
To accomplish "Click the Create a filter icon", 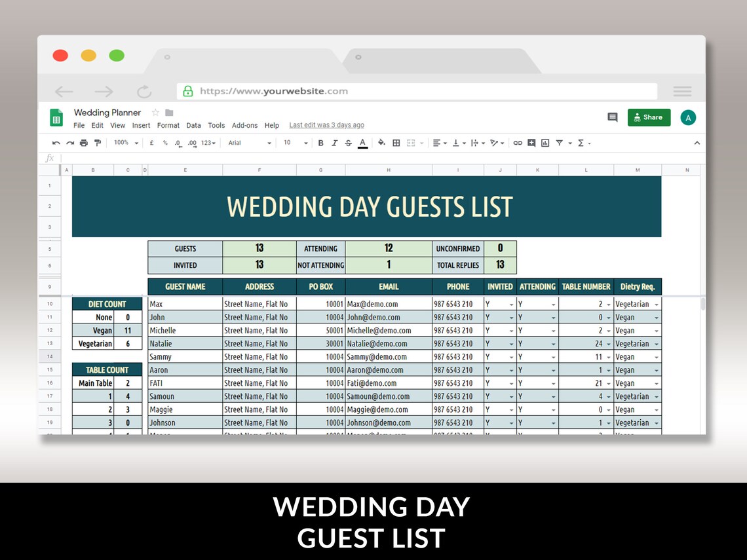I will [x=559, y=143].
